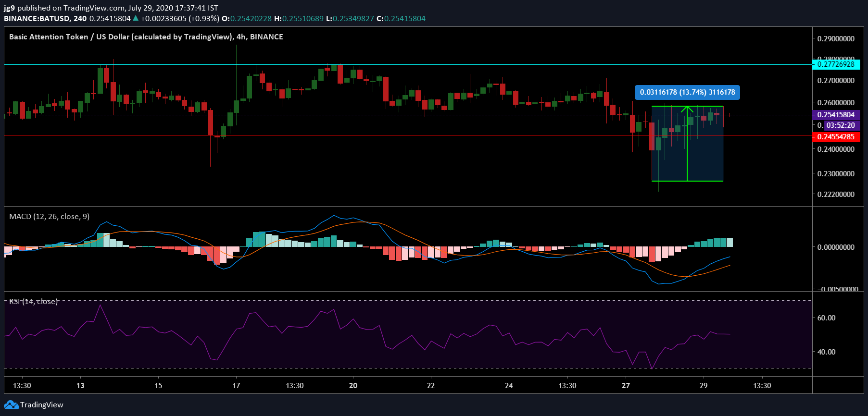Click the date label 20 on time axis

coord(353,386)
